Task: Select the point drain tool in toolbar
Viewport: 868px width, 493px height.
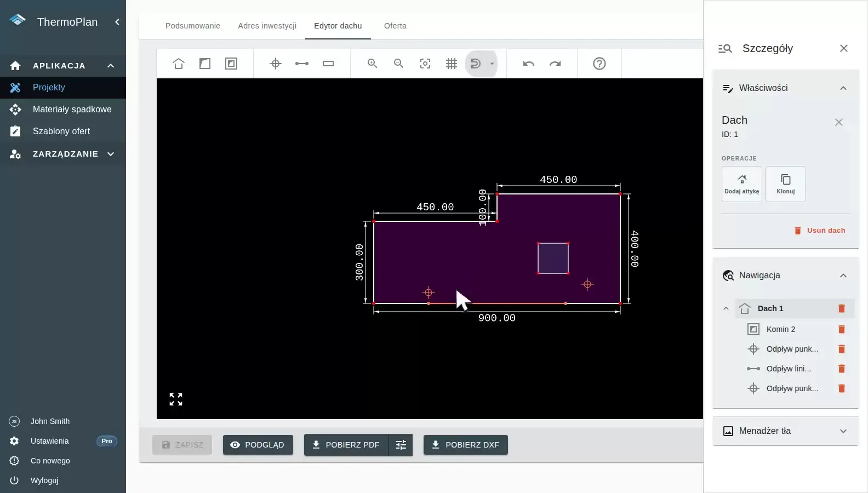Action: [x=276, y=64]
